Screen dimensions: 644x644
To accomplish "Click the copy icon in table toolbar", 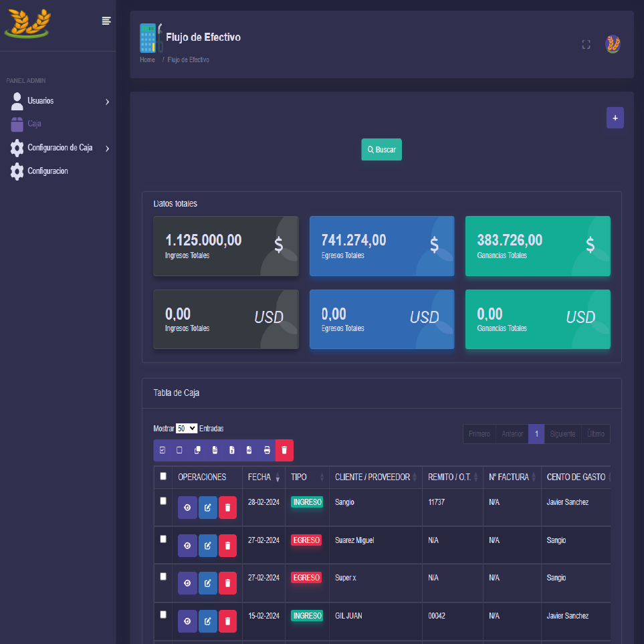I will click(x=197, y=451).
